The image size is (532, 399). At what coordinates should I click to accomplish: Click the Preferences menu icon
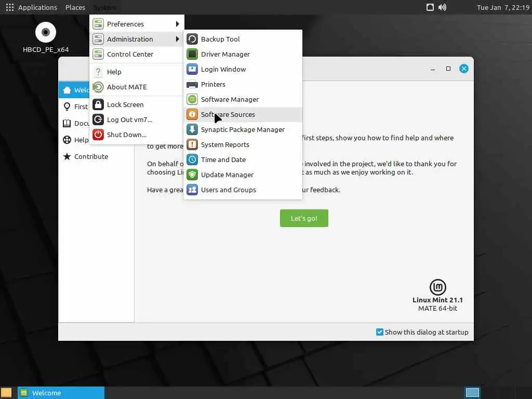[x=98, y=24]
